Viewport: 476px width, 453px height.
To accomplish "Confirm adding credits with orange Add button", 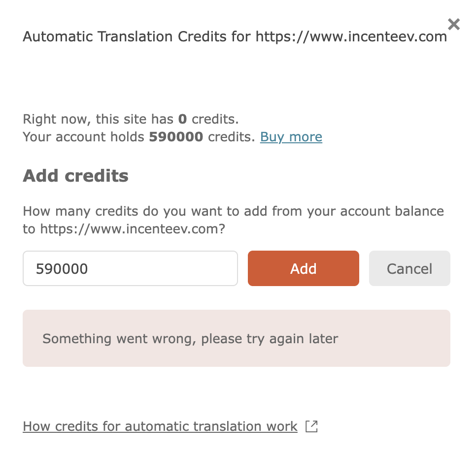I will [x=303, y=268].
